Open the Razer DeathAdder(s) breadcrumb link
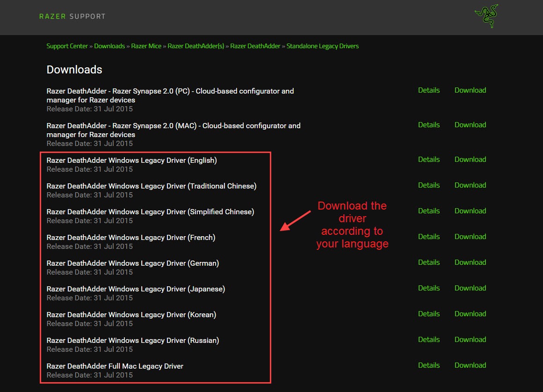 click(196, 46)
